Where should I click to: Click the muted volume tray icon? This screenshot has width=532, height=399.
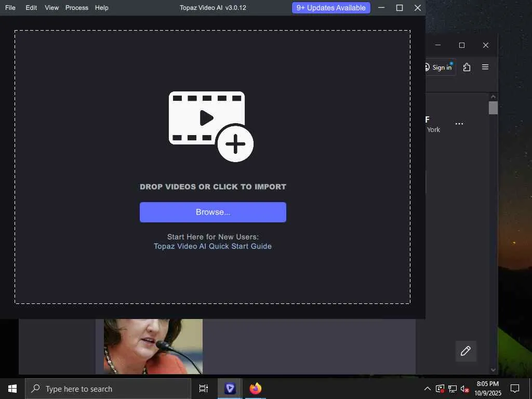click(464, 389)
